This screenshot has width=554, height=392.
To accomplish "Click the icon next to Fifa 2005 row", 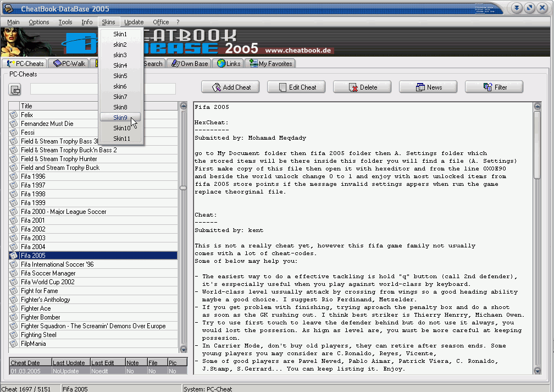I will point(14,256).
